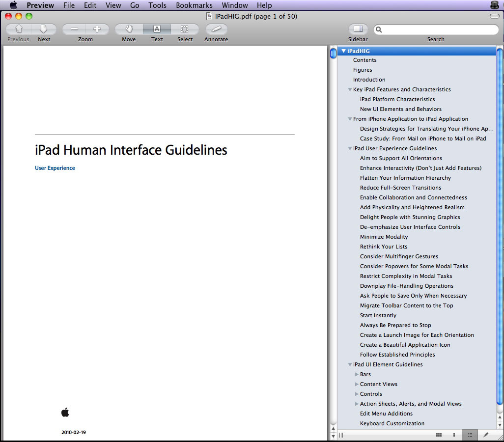Select New UI Elements and Behaviors entry

(x=400, y=109)
